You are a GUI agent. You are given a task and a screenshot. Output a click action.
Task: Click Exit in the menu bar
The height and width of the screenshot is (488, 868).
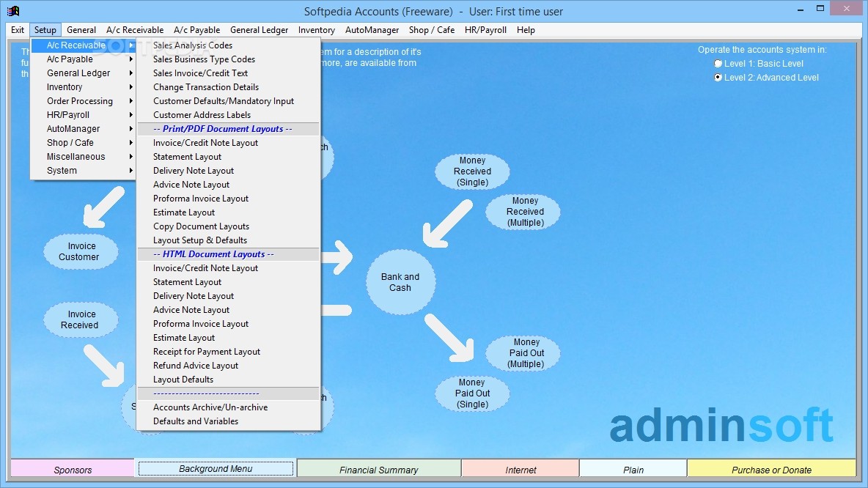coord(18,30)
